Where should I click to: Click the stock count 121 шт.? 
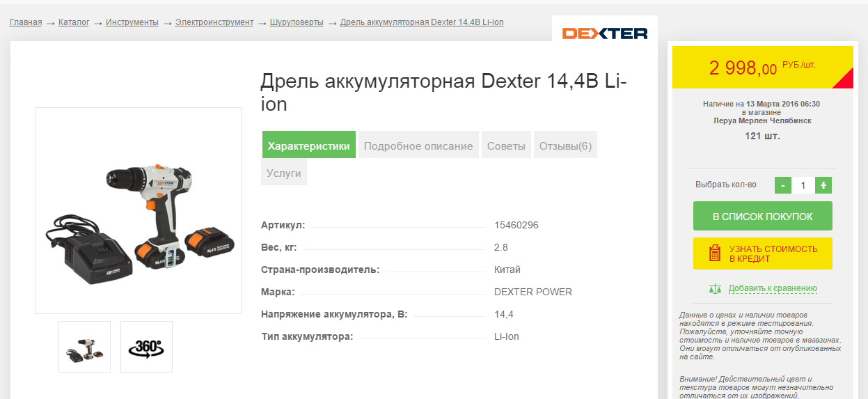[x=762, y=136]
